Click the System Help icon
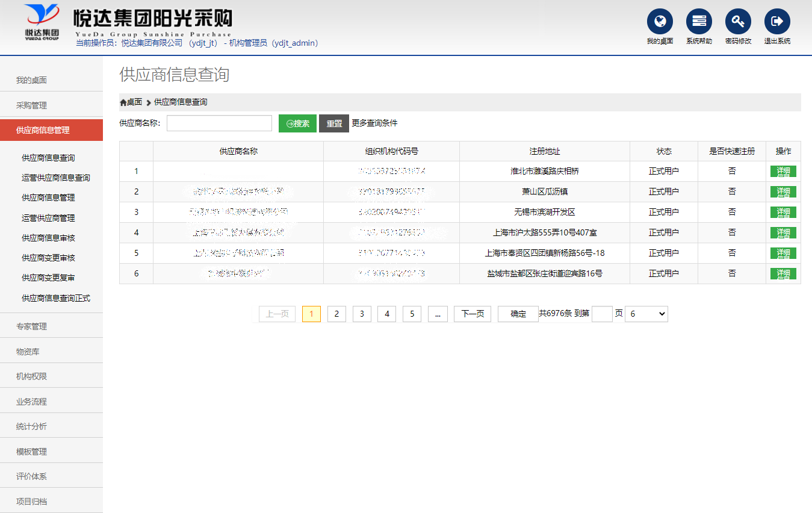This screenshot has height=513, width=812. (x=699, y=22)
